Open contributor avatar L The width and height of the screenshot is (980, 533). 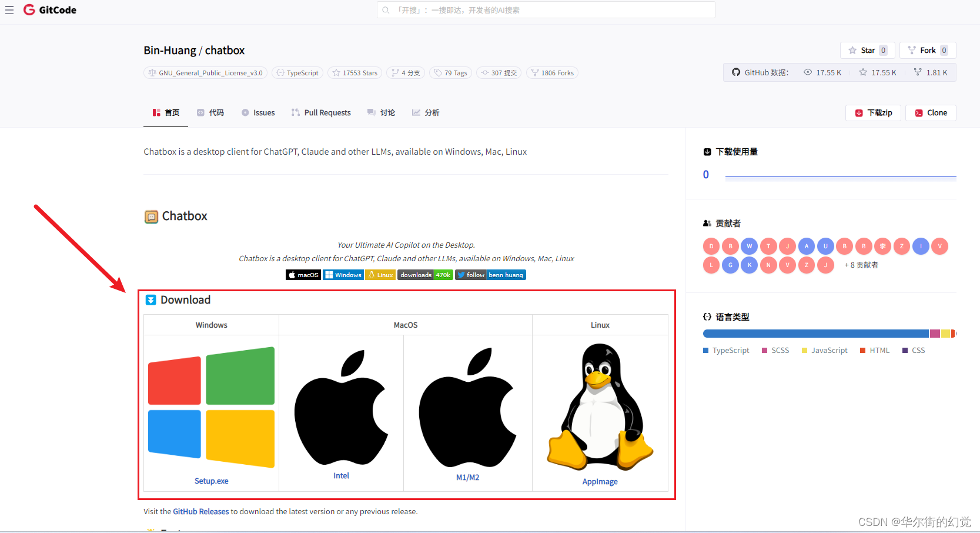pyautogui.click(x=711, y=265)
